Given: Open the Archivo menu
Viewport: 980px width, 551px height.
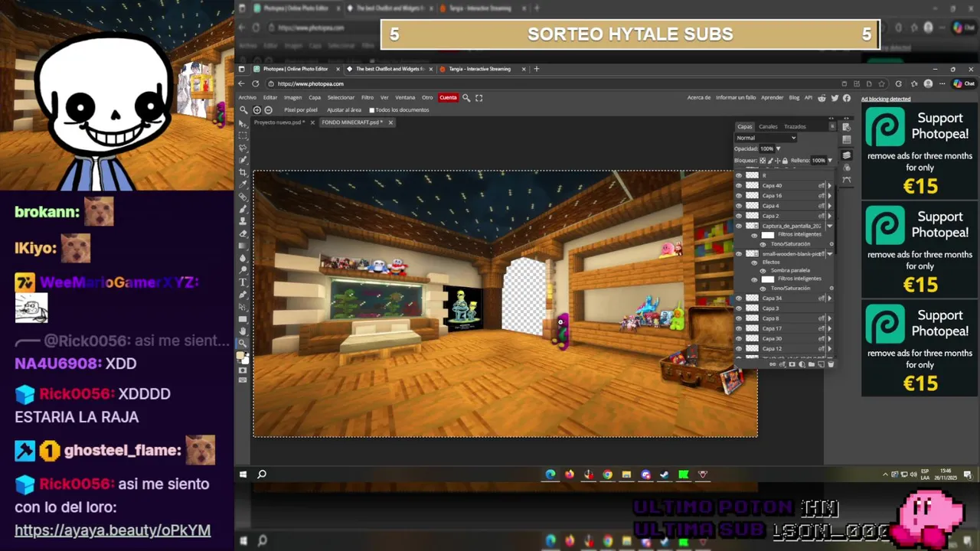Looking at the screenshot, I should 247,97.
